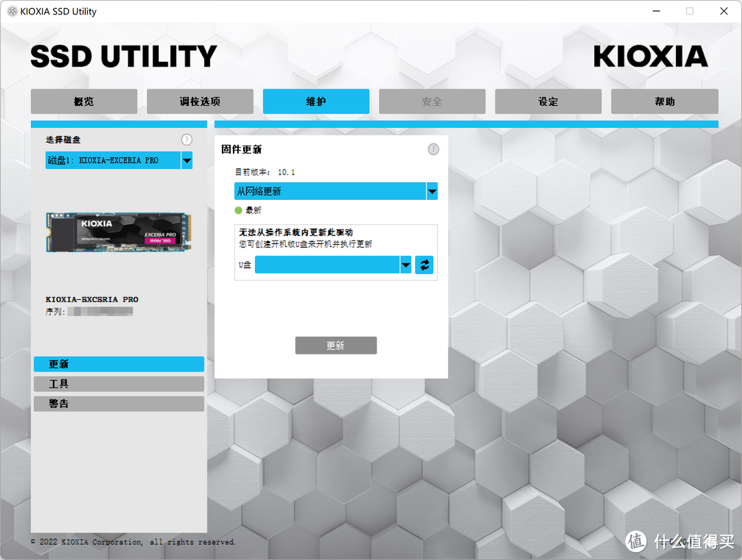The image size is (742, 560).
Task: Go to the 设定 tab
Action: click(548, 102)
